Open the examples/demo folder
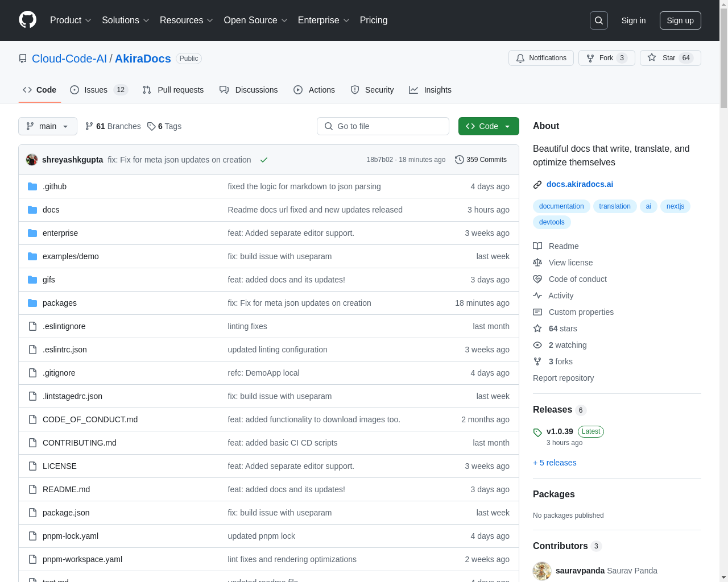Viewport: 728px width, 582px height. [x=71, y=256]
